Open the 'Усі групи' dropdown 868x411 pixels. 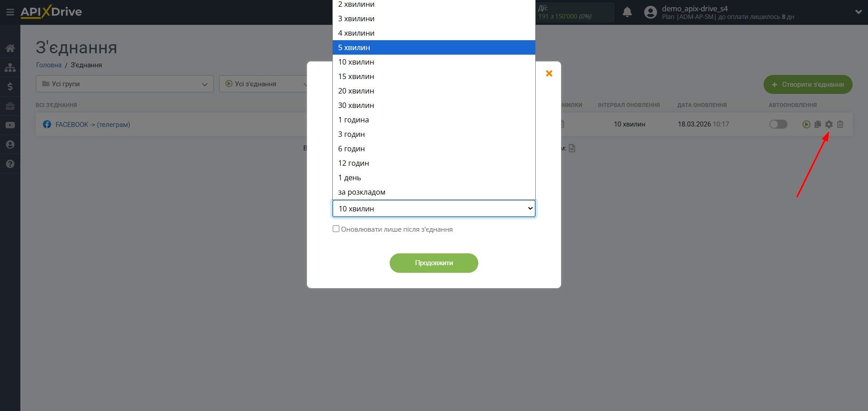coord(124,84)
